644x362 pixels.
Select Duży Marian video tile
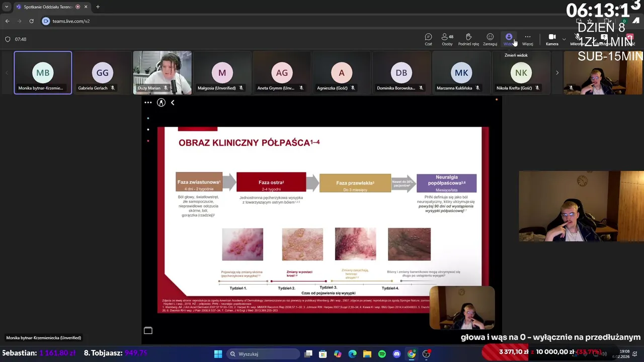(x=162, y=72)
